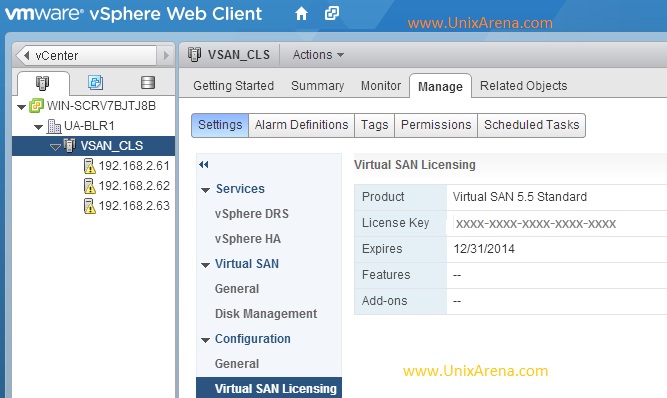Select vSphere HA under Services
This screenshot has height=398, width=667.
pos(248,239)
